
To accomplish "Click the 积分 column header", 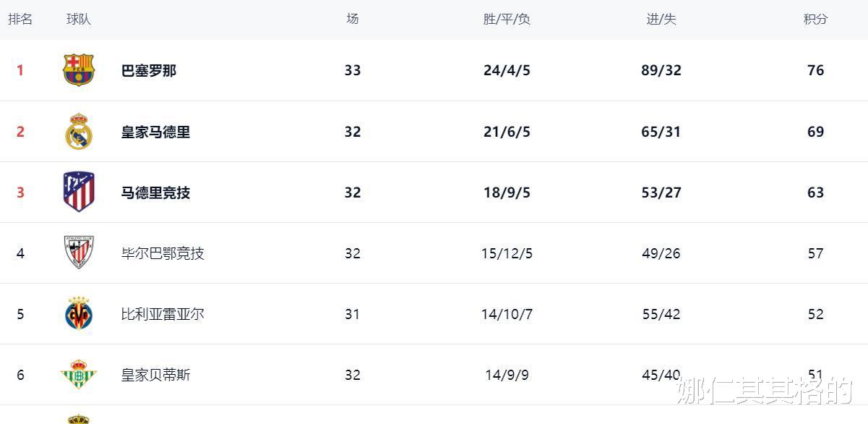I will point(816,19).
